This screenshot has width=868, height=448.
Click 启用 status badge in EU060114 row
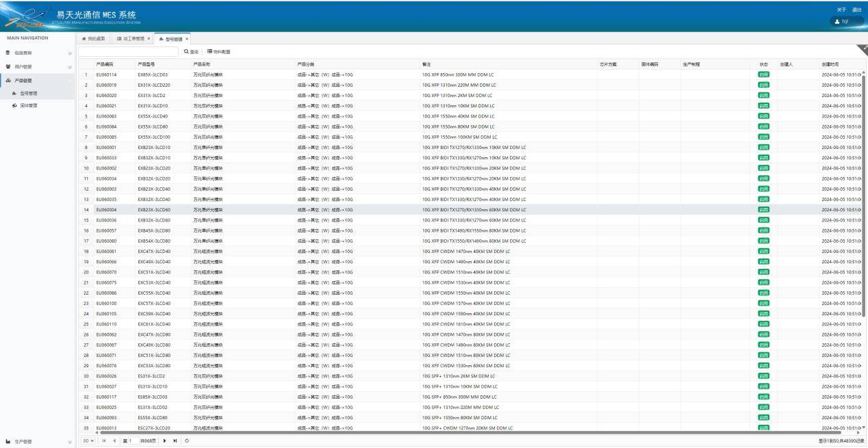coord(764,74)
